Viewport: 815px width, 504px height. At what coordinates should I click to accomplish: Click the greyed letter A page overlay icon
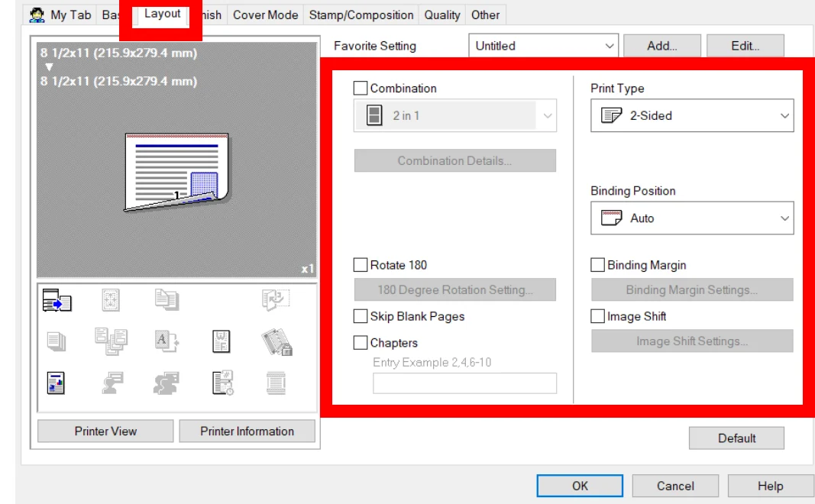167,341
